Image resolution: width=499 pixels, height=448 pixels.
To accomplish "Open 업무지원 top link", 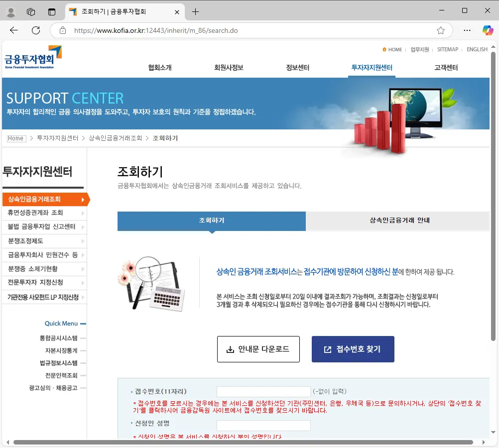I will 419,49.
